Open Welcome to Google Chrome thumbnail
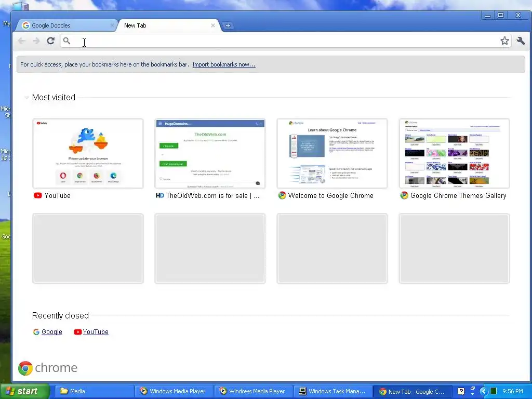The height and width of the screenshot is (399, 532). [332, 153]
